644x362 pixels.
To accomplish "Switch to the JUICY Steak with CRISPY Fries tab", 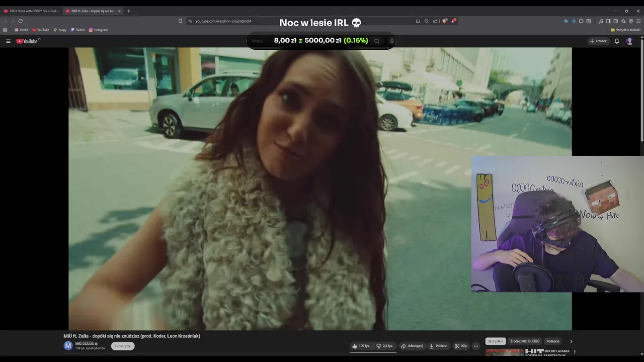I will click(31, 11).
